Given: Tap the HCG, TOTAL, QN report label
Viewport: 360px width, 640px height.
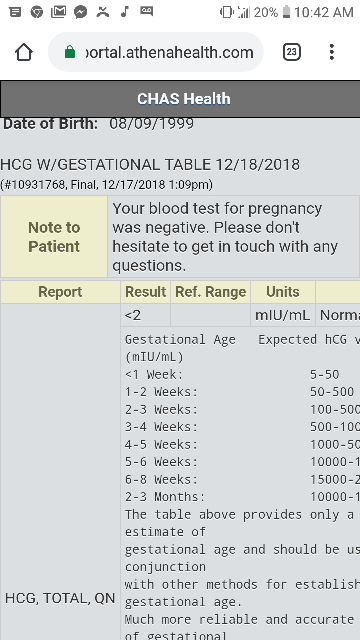Looking at the screenshot, I should 60,598.
